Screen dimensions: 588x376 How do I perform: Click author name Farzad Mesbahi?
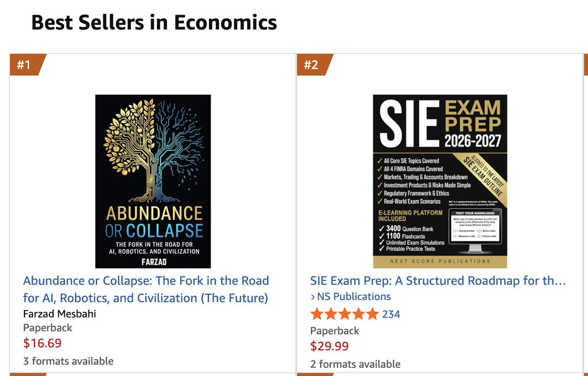tap(60, 314)
